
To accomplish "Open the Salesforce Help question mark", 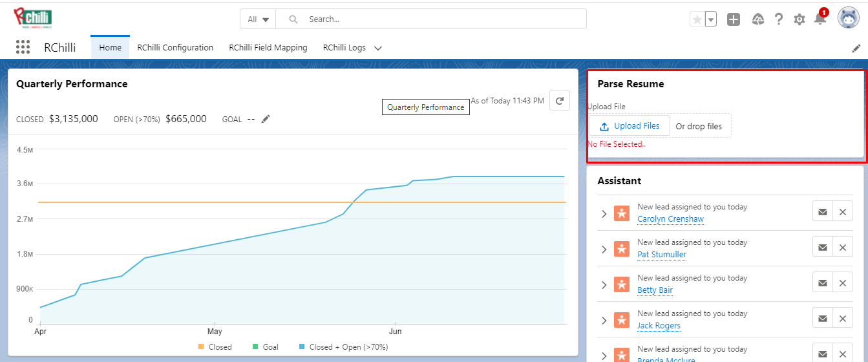I will [779, 19].
